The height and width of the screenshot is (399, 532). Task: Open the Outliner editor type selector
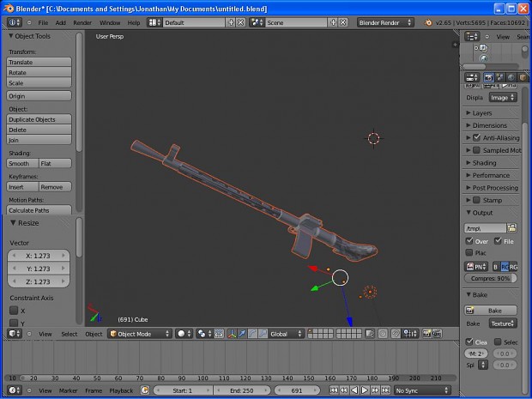(x=472, y=36)
